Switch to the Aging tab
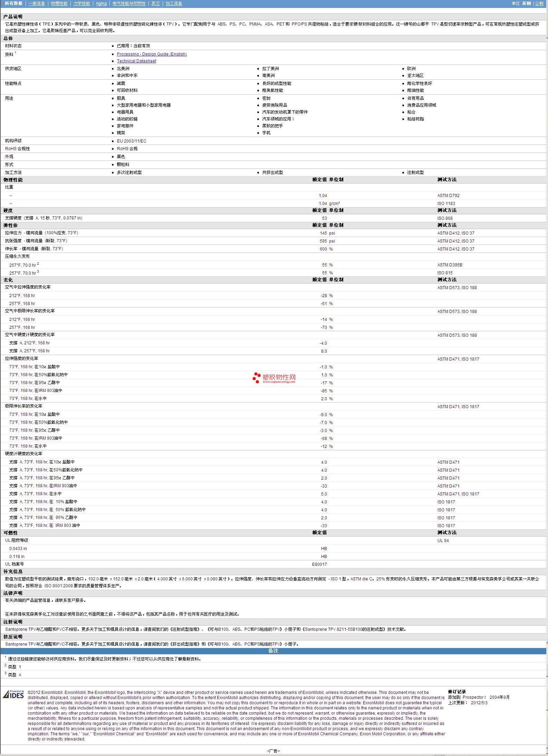 point(101,3)
